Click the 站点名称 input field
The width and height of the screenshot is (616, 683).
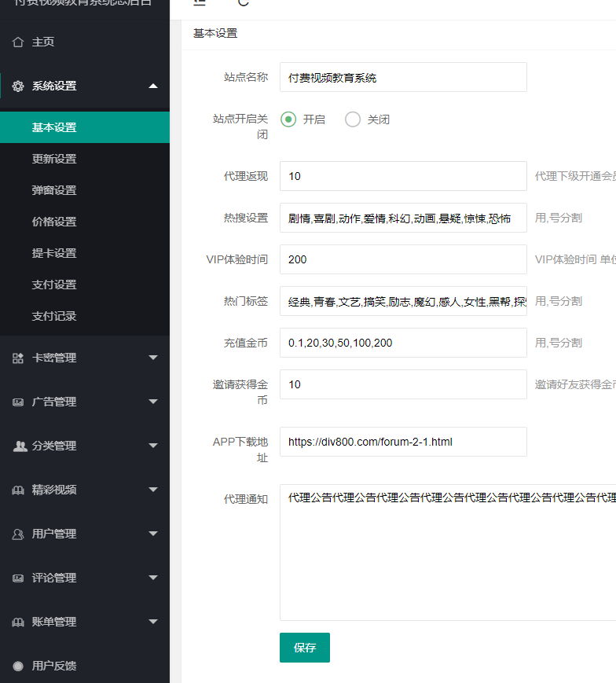click(x=403, y=78)
